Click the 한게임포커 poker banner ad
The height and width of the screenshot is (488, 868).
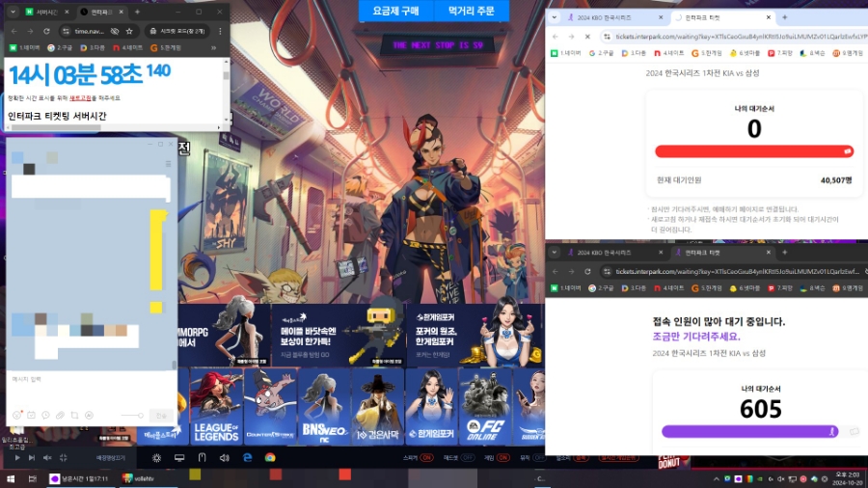475,335
